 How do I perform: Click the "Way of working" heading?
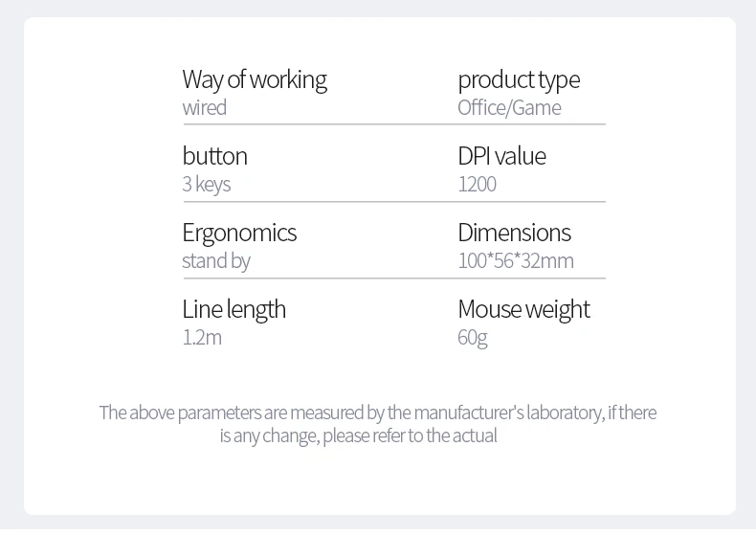pos(254,79)
